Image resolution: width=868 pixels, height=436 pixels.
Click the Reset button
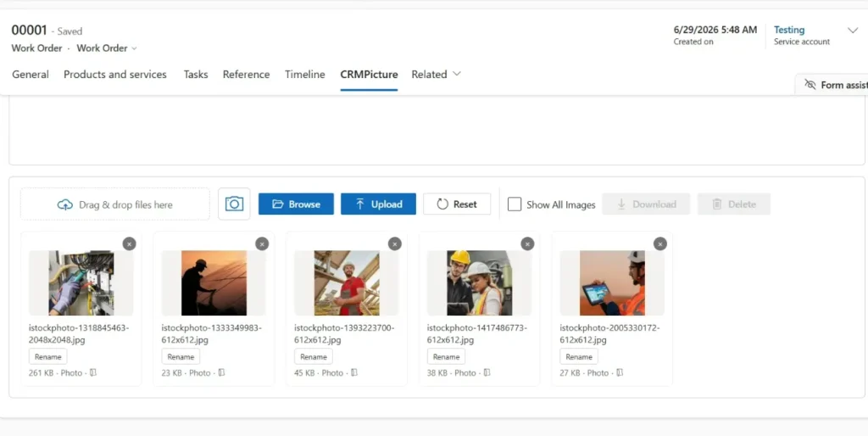[457, 204]
